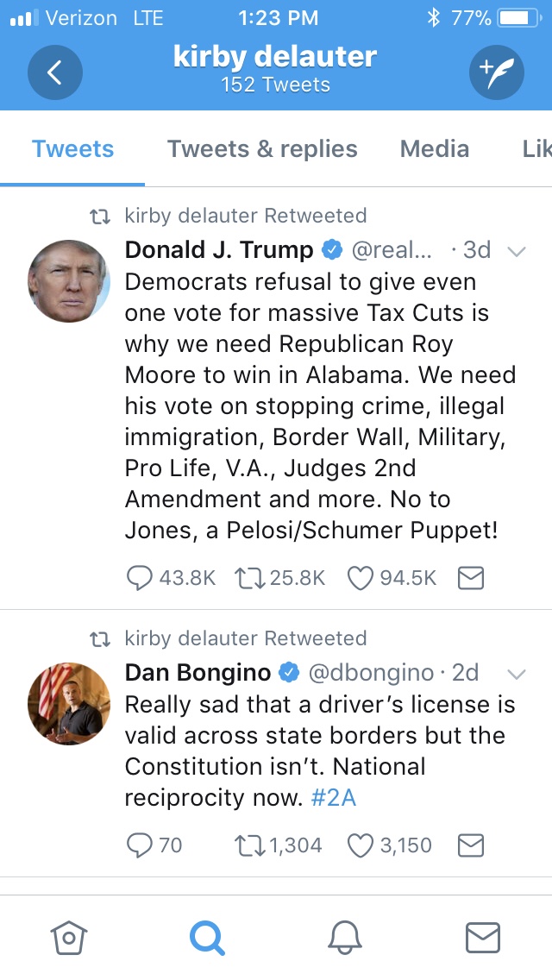Viewport: 552px width, 980px height.
Task: Compose a new tweet with quill icon
Action: tap(496, 72)
